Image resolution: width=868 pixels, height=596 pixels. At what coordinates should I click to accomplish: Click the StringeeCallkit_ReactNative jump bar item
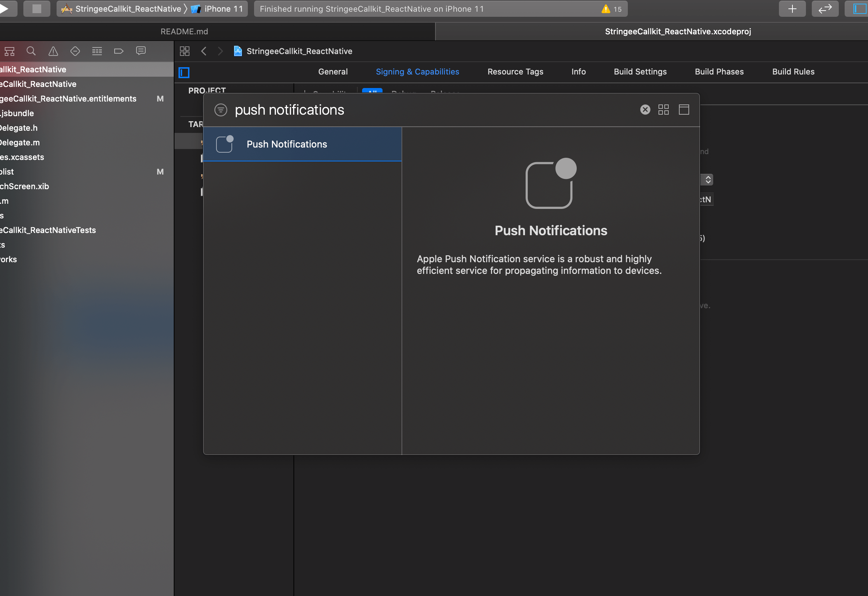[x=293, y=51]
